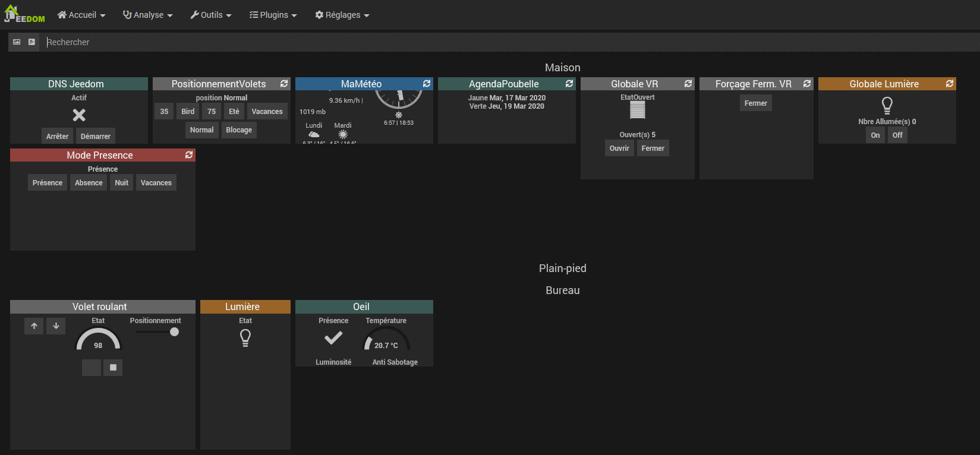Viewport: 980px width, 455px height.
Task: Toggle the first view icon beside search
Action: pos(17,42)
